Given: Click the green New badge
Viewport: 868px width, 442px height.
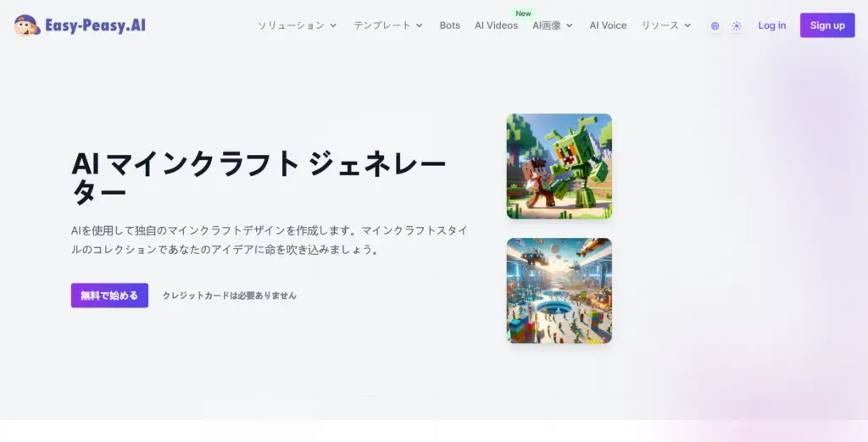Looking at the screenshot, I should tap(523, 14).
